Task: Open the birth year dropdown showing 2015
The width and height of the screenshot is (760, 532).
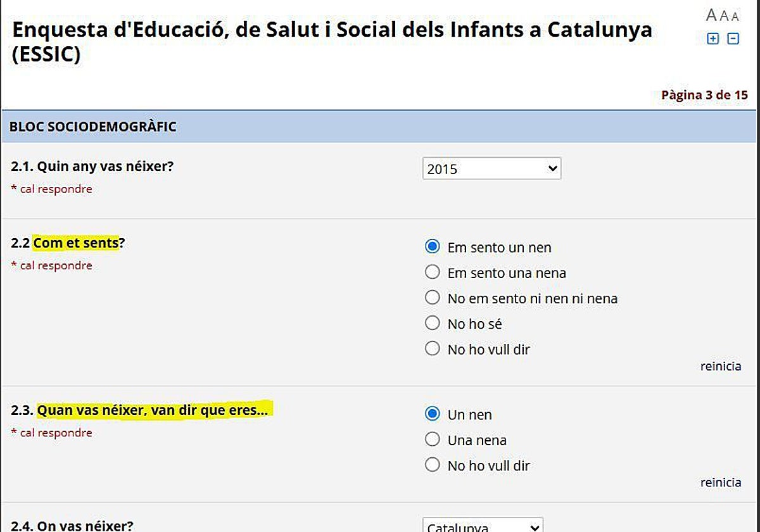Action: coord(492,168)
